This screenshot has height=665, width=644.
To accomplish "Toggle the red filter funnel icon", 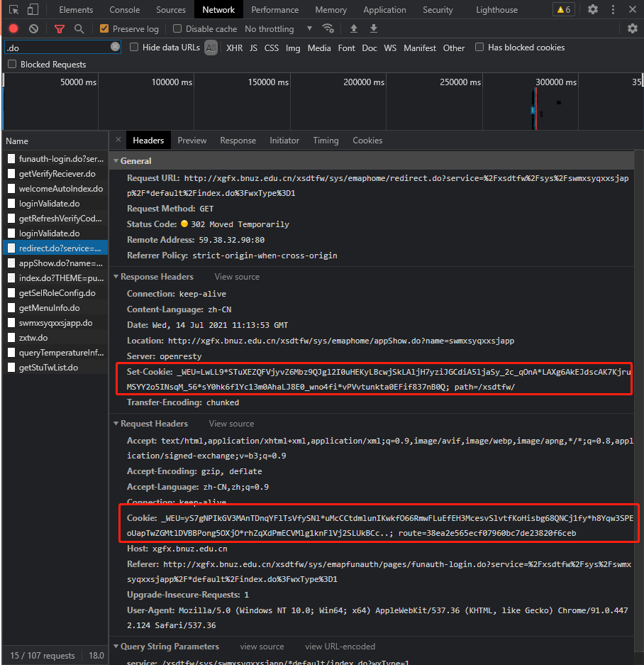I will click(x=60, y=29).
